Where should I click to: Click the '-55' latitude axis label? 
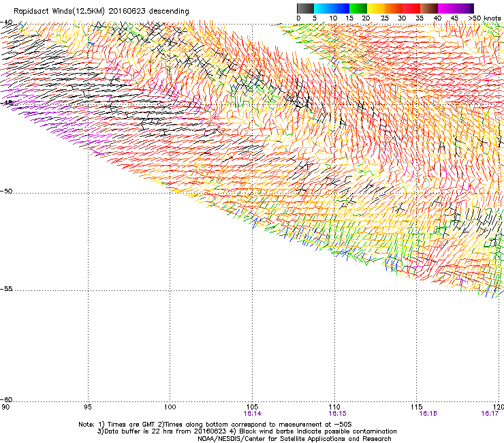6,288
